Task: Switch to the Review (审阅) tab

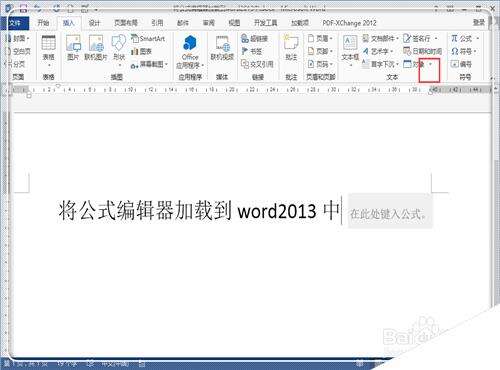Action: (209, 23)
